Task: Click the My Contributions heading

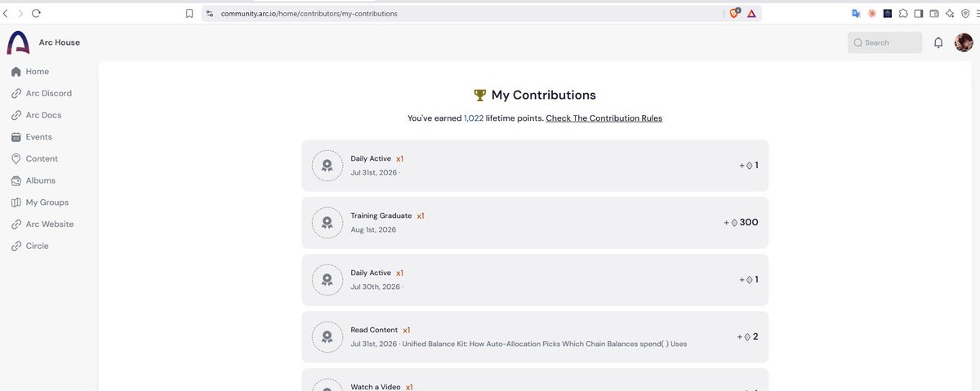Action: tap(544, 95)
